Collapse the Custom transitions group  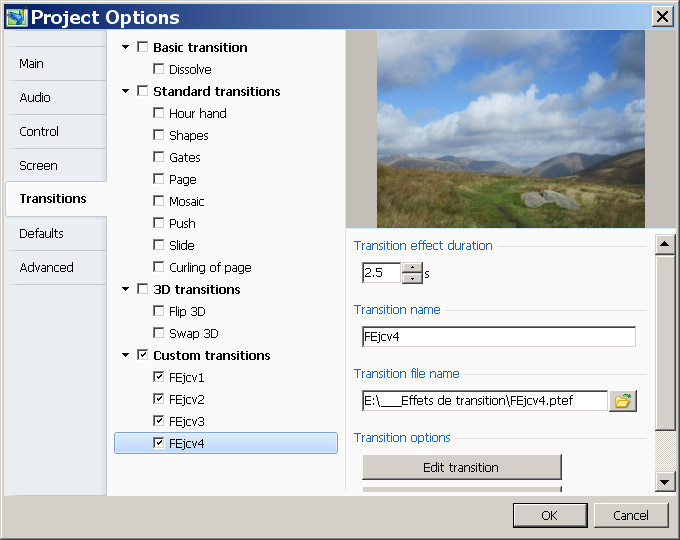click(x=126, y=355)
